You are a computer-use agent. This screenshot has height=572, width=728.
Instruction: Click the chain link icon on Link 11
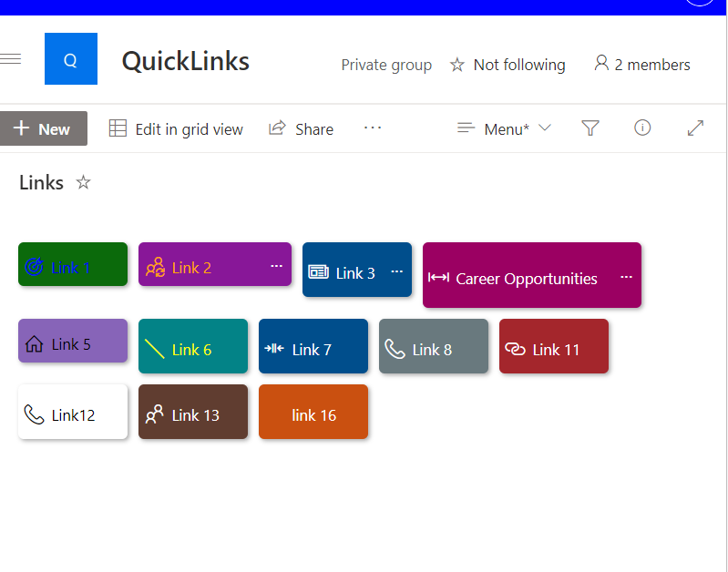pos(515,349)
